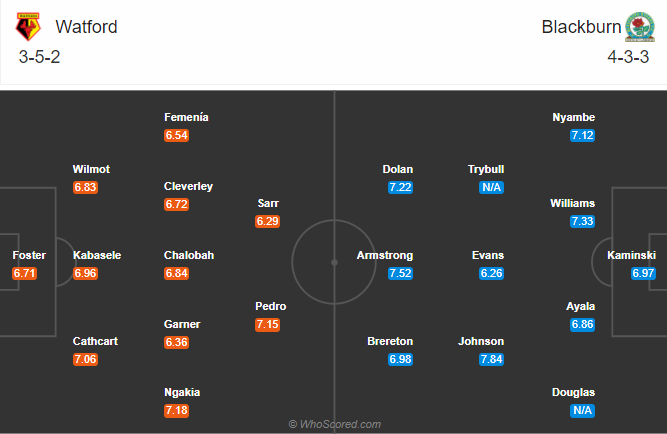This screenshot has width=667, height=434.
Task: Click Williams's 7.33 rating badge
Action: tap(582, 221)
